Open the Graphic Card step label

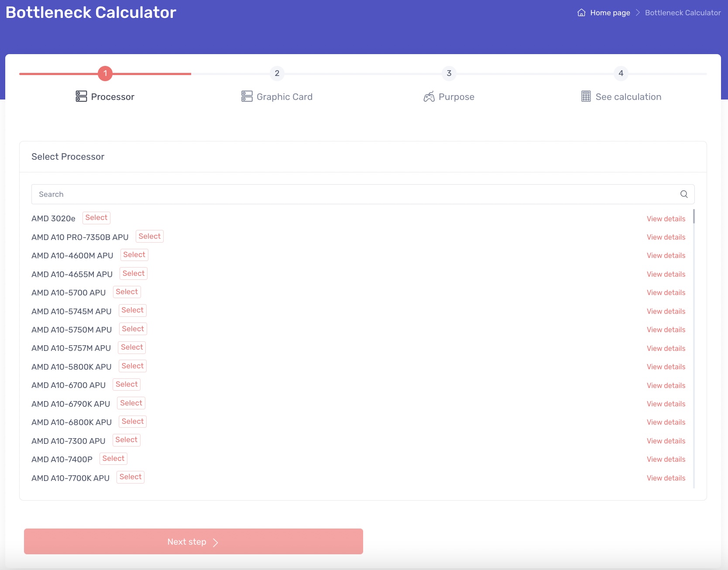(x=285, y=97)
